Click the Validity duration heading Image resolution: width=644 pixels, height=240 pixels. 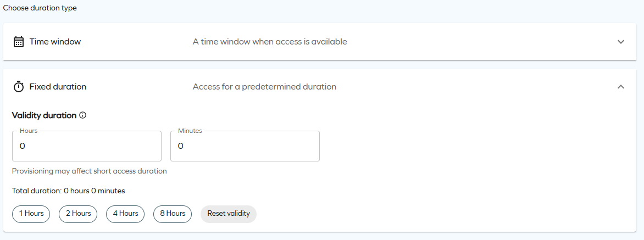coord(44,115)
